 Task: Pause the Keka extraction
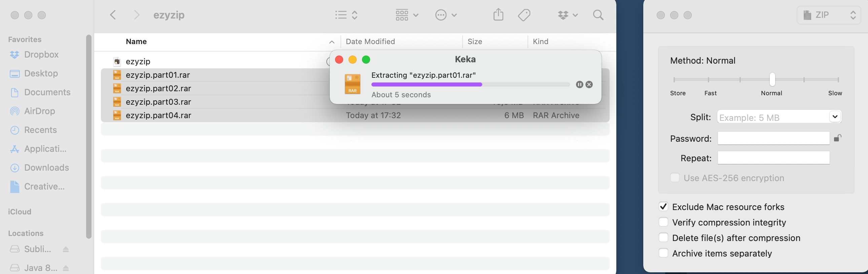(x=579, y=84)
